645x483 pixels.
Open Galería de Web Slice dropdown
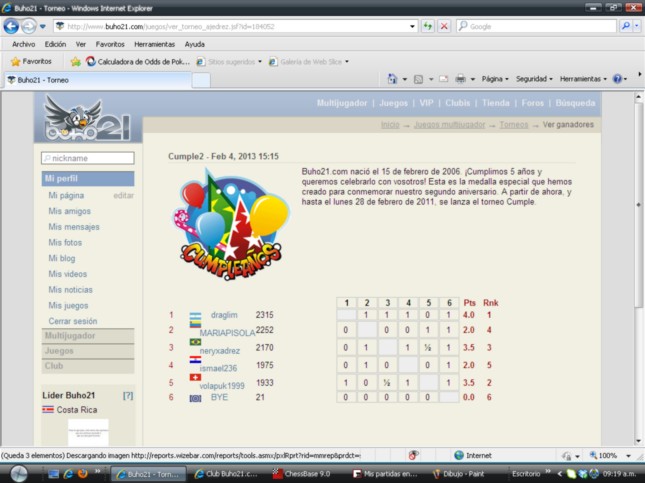pyautogui.click(x=309, y=62)
